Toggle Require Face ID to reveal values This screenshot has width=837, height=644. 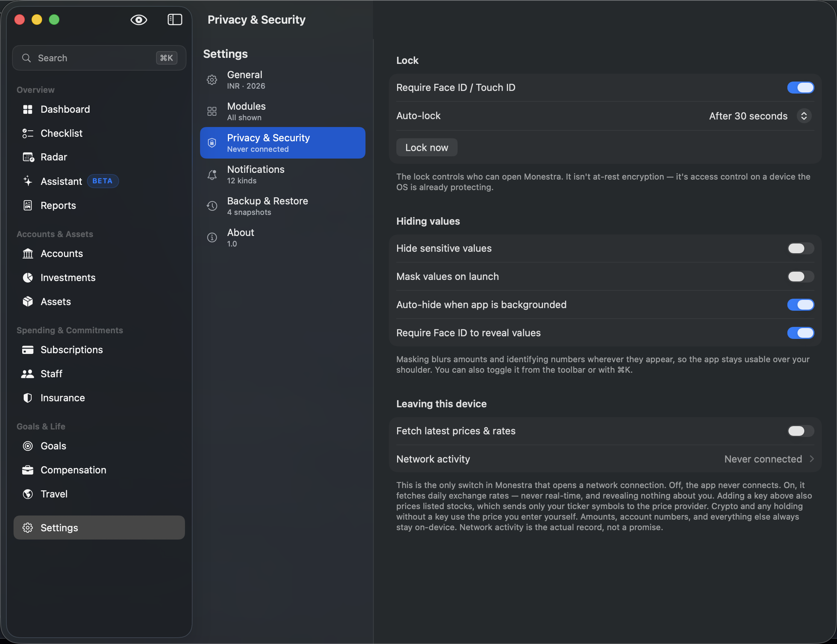coord(800,333)
